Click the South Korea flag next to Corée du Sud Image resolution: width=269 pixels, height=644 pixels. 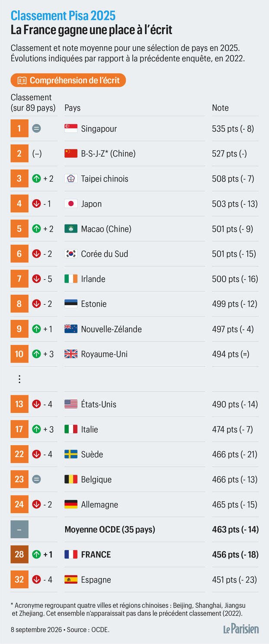click(71, 254)
